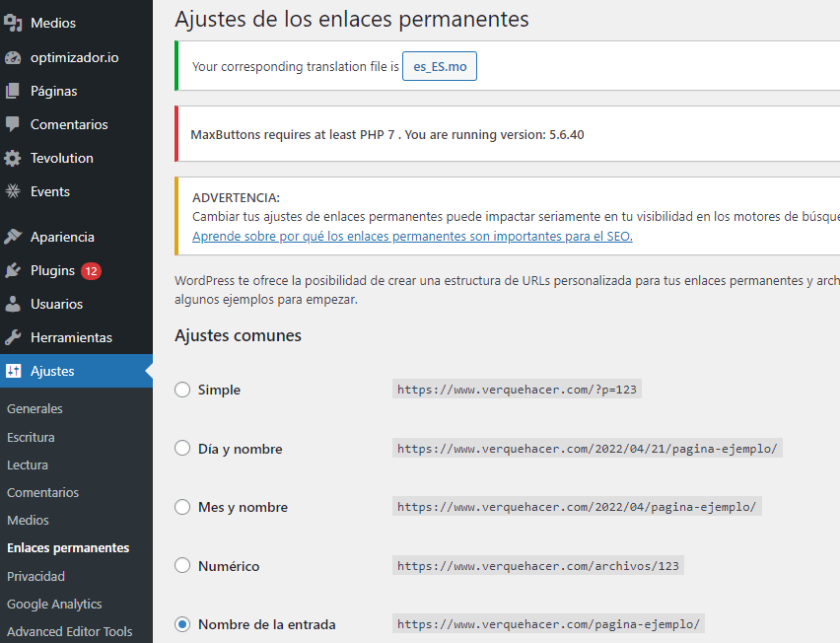Click the 2022/04/pagina-ejemplo example URL
The image size is (840, 643).
click(577, 507)
